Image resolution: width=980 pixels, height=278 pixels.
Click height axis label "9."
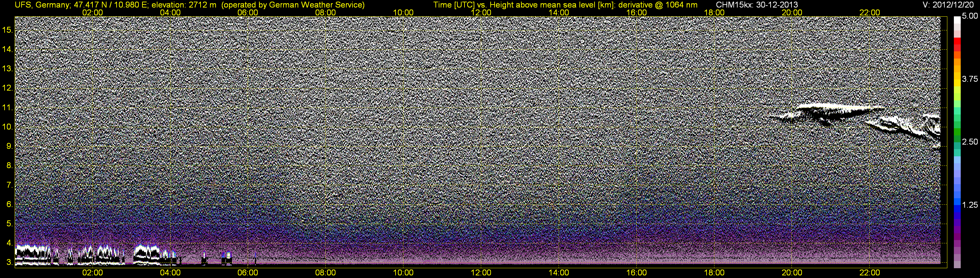9,146
